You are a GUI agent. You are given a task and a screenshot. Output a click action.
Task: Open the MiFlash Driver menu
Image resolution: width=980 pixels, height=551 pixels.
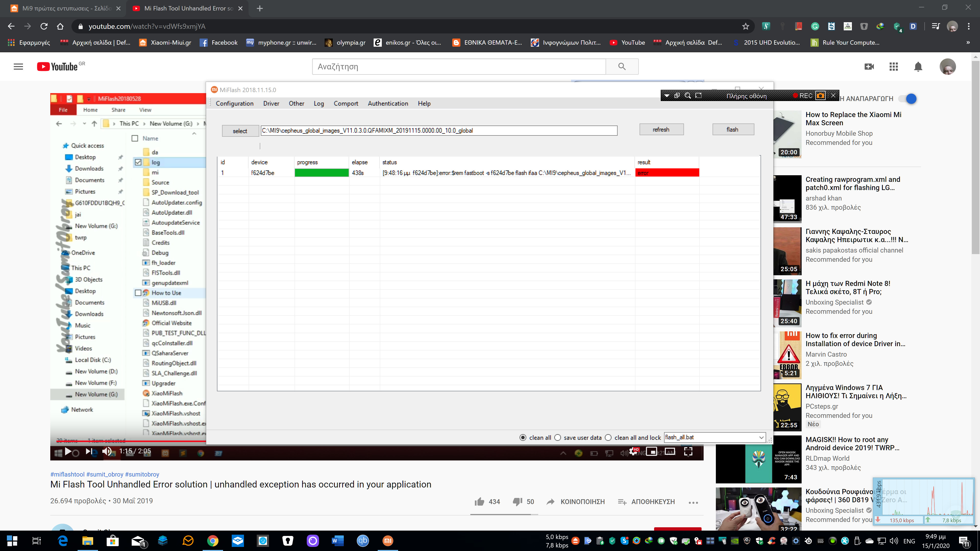tap(271, 103)
